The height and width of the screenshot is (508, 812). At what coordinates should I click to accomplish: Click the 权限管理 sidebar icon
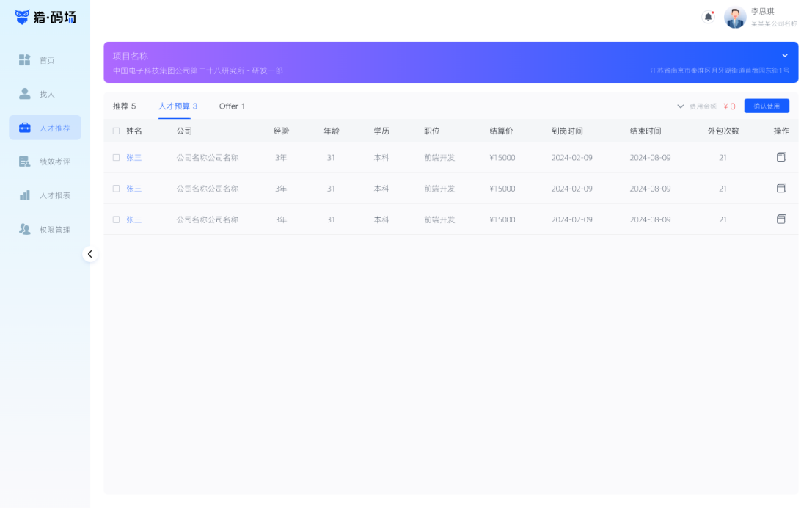coord(25,229)
